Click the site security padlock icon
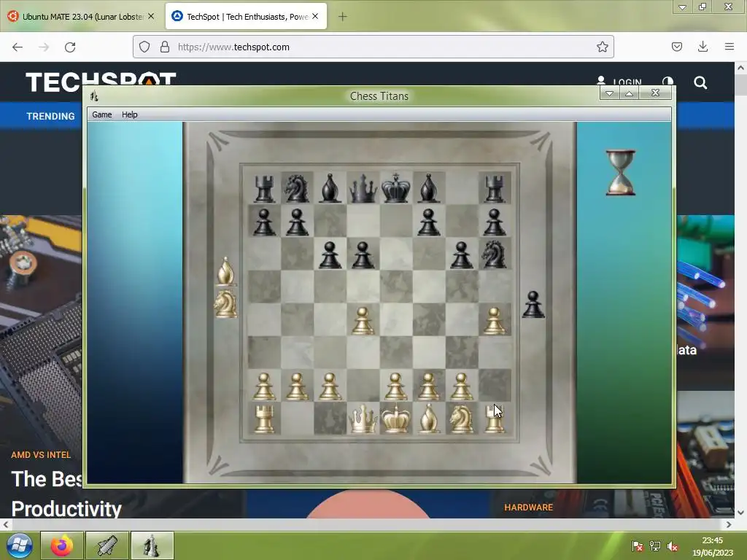Screen dimensions: 747x560 (165, 47)
